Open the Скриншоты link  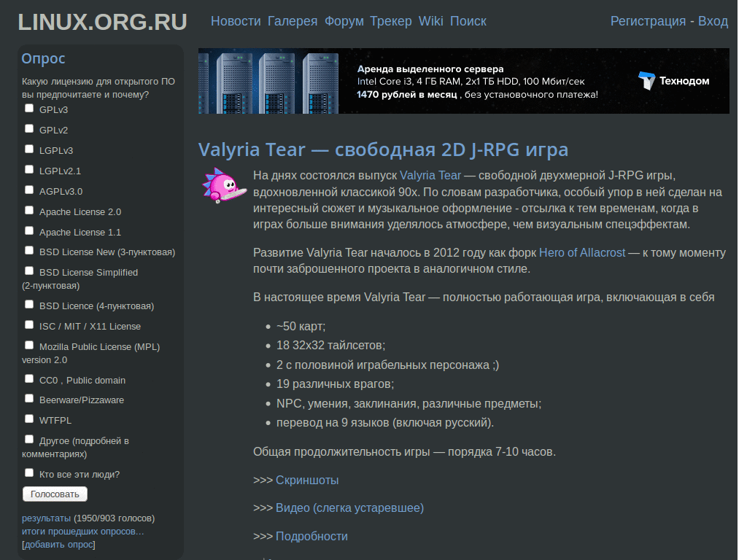(x=307, y=481)
